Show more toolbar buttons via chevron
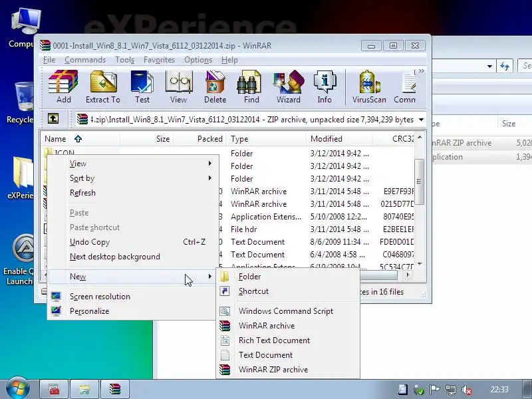Screen dimensions: 532x399 (422, 71)
